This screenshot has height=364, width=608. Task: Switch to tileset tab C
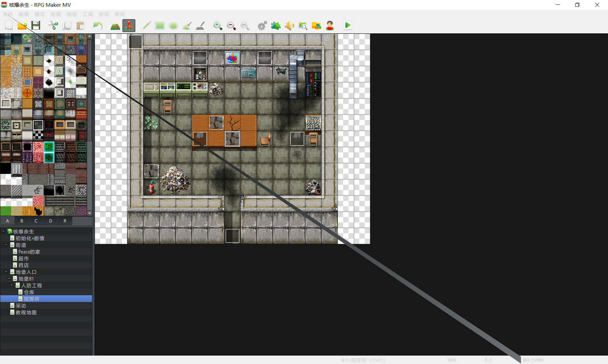tap(36, 221)
